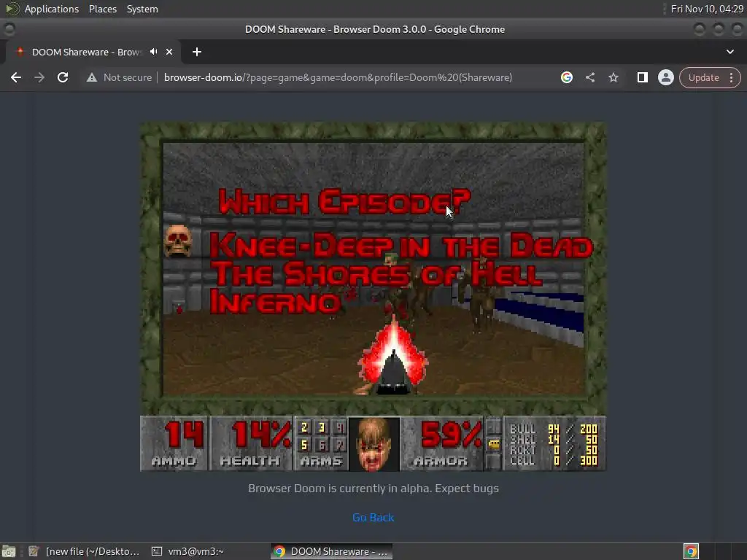The height and width of the screenshot is (560, 747).
Task: Open the System menu
Action: point(142,9)
